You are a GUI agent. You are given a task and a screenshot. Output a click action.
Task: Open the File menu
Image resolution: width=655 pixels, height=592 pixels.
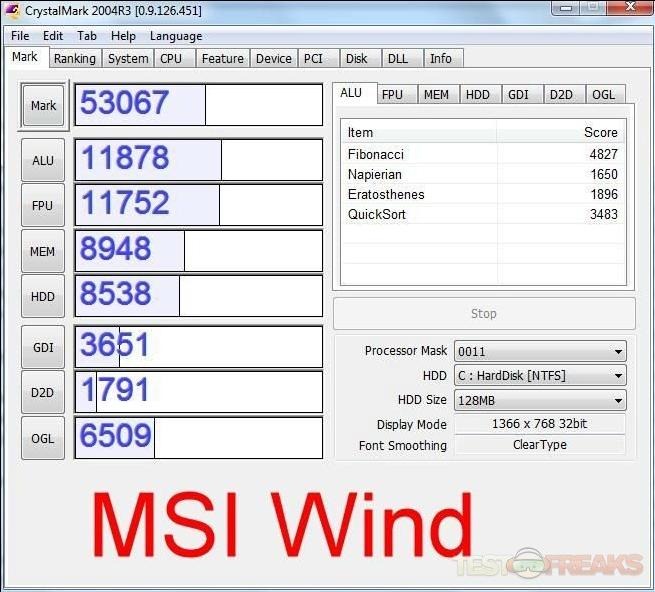(20, 36)
